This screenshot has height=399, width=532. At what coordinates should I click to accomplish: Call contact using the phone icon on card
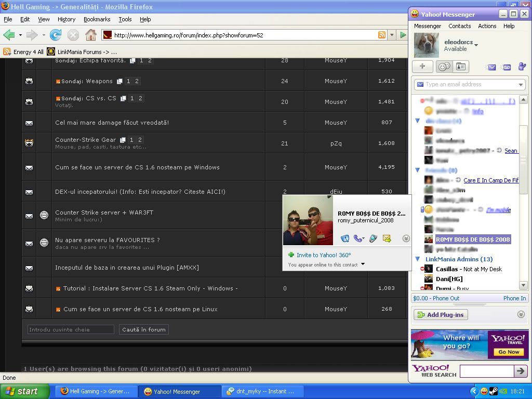[358, 238]
